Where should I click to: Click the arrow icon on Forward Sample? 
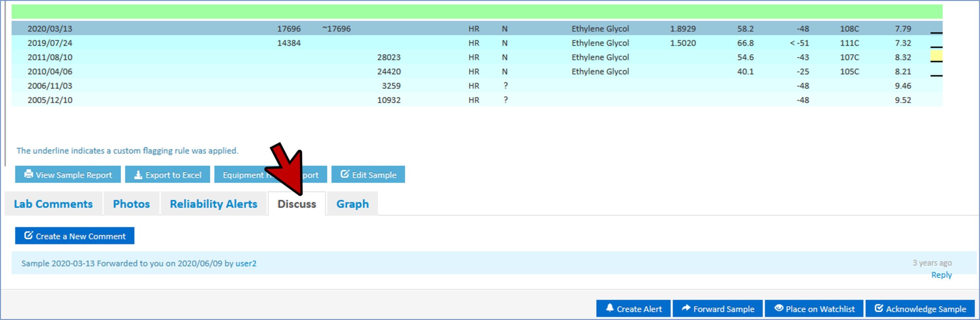[686, 308]
